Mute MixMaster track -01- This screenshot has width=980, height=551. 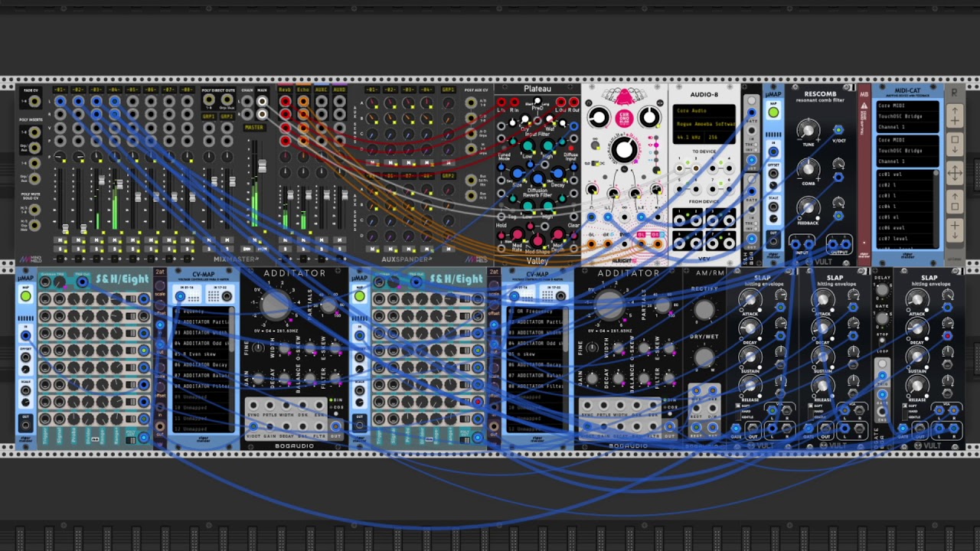[62, 241]
